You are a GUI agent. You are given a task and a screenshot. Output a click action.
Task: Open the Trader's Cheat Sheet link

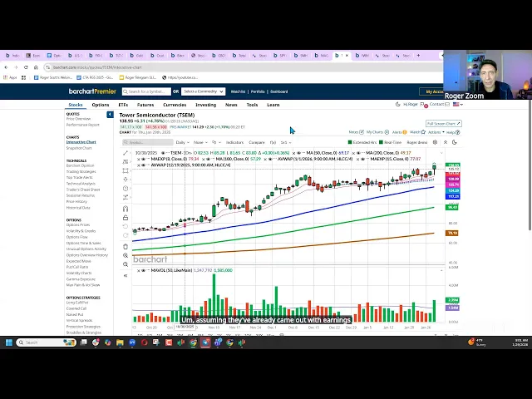[x=83, y=190]
